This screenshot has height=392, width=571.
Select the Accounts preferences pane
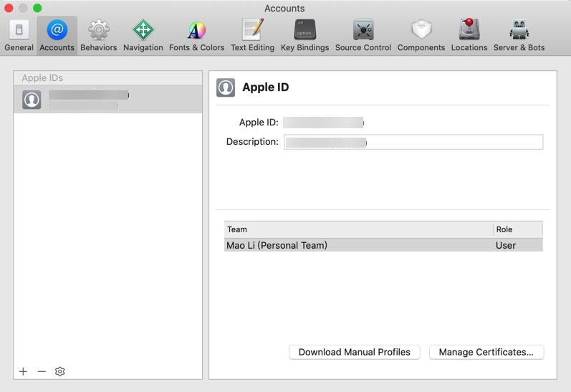click(x=57, y=36)
